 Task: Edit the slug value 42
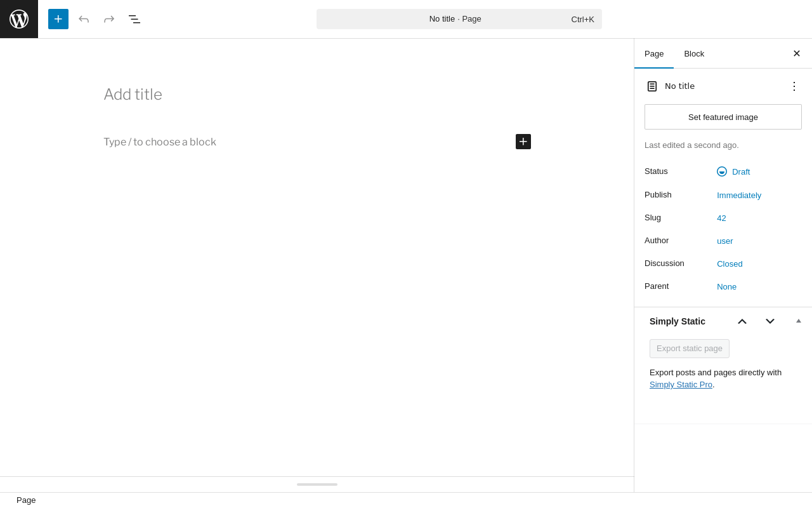(x=721, y=218)
